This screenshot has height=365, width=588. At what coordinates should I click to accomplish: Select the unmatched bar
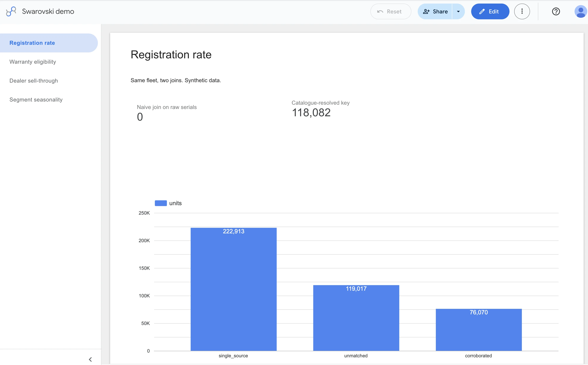coord(356,318)
